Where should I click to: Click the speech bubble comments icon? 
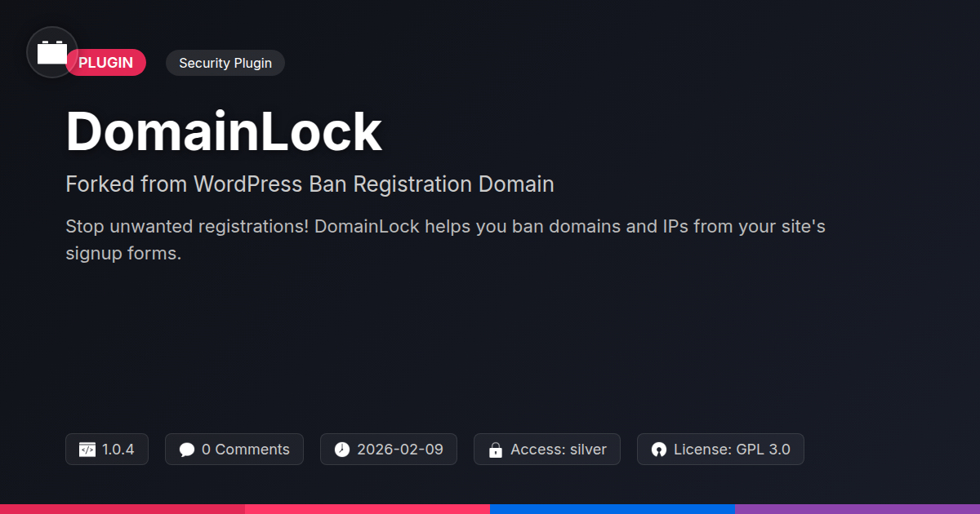(187, 450)
